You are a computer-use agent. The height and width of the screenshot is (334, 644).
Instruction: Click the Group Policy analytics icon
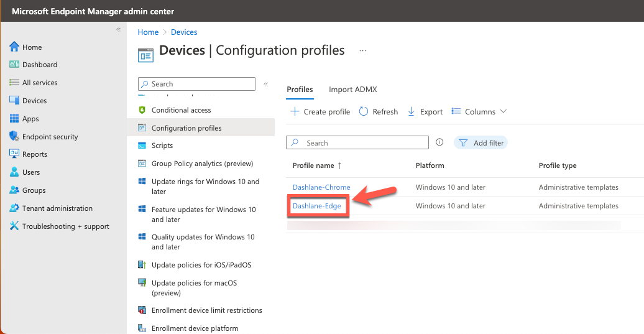pos(142,163)
